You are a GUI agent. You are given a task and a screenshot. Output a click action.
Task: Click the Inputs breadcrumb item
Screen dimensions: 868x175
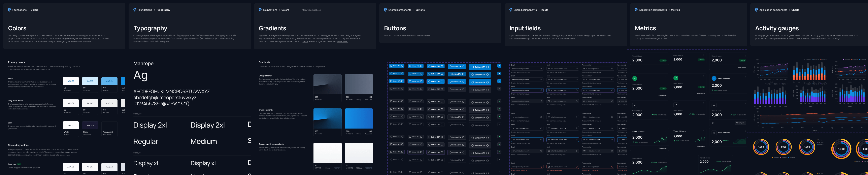tap(544, 10)
